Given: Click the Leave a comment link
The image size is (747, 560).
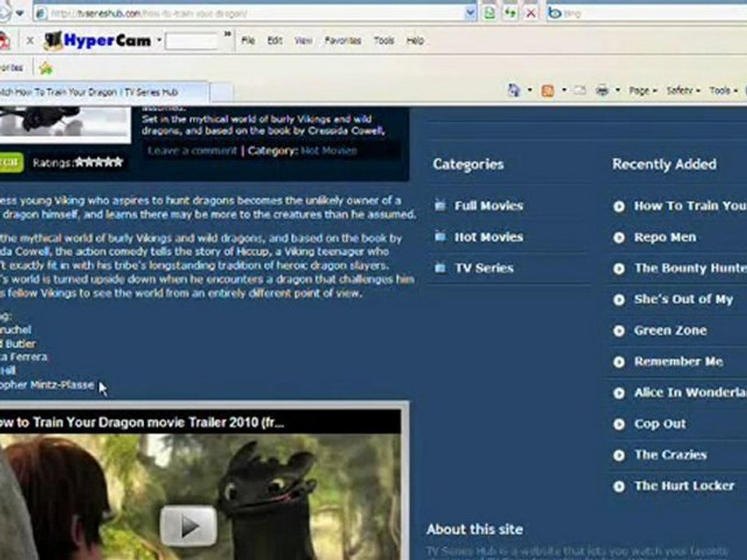Looking at the screenshot, I should (x=192, y=151).
